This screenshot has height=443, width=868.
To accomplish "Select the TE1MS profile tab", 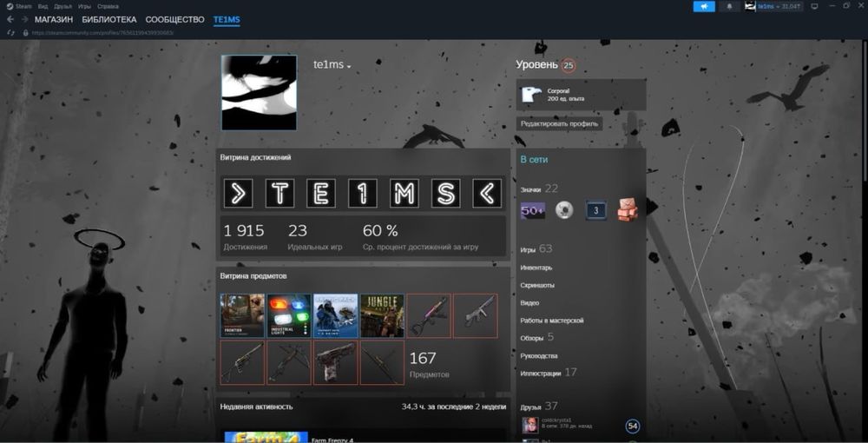I will pos(227,20).
